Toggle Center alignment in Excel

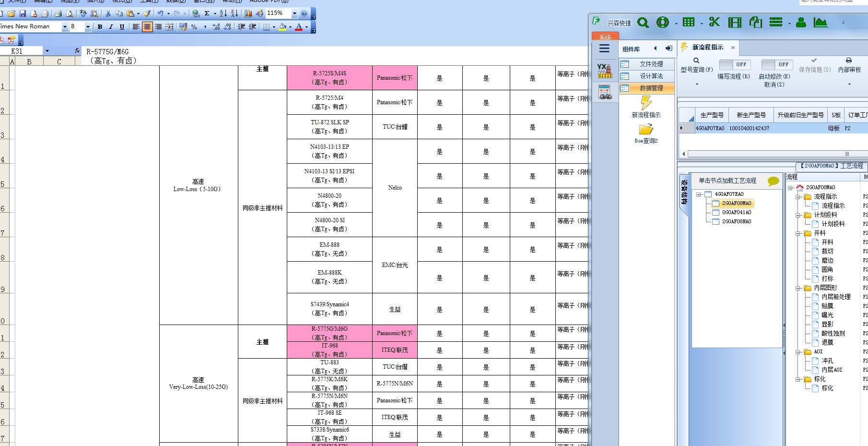click(147, 27)
